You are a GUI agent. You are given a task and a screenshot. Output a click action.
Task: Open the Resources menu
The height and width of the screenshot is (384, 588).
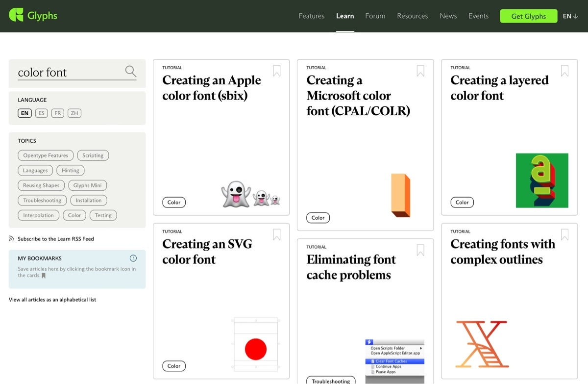tap(413, 16)
